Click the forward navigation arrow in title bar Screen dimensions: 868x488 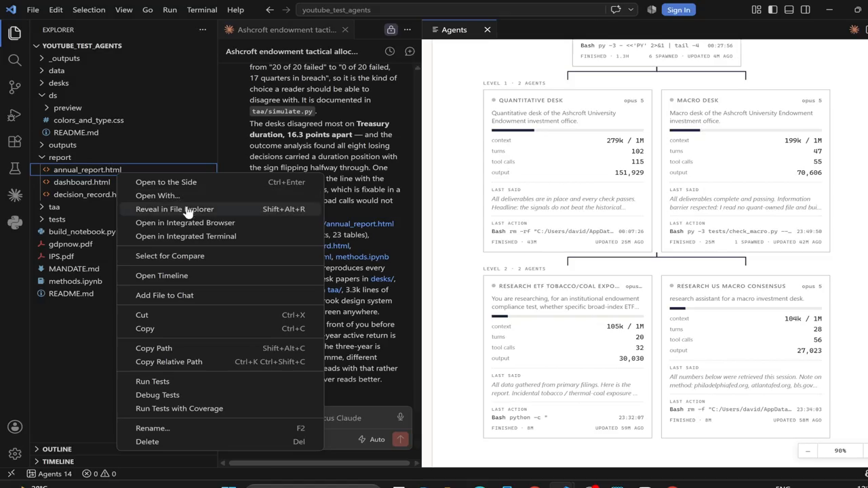click(286, 10)
